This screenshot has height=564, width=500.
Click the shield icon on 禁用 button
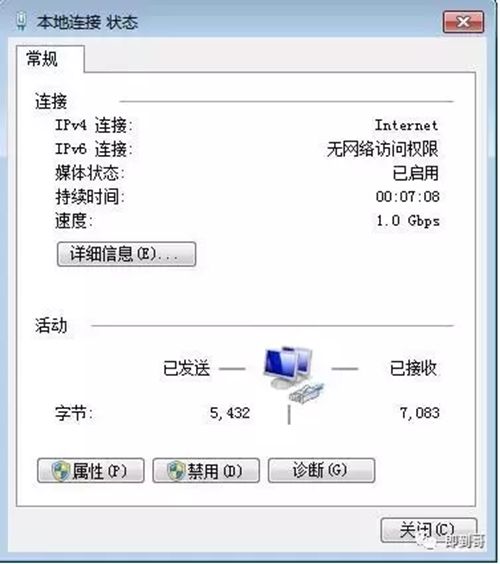[176, 470]
